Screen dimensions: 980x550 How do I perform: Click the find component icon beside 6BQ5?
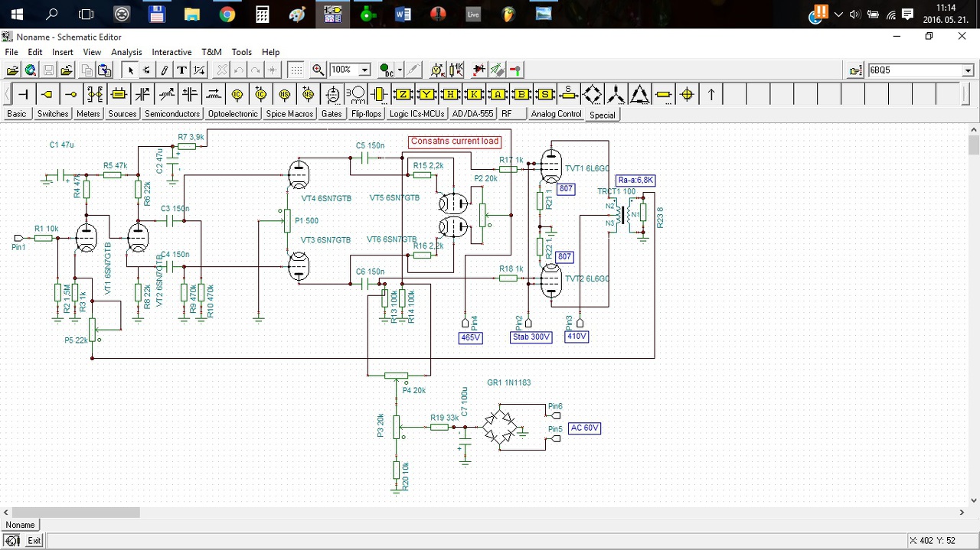coord(856,70)
